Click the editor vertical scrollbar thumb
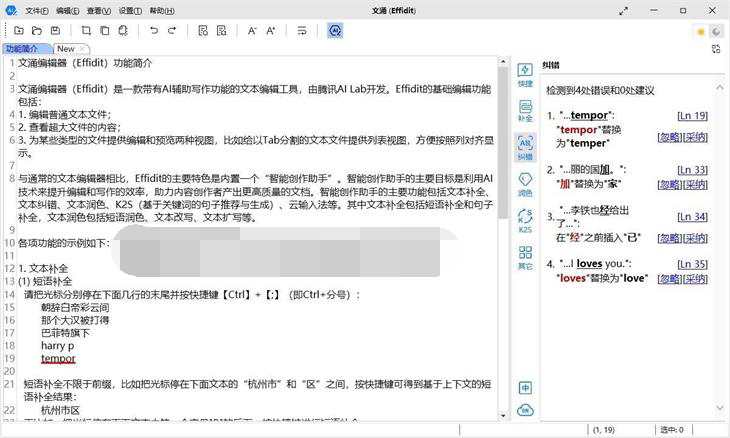 (503, 143)
